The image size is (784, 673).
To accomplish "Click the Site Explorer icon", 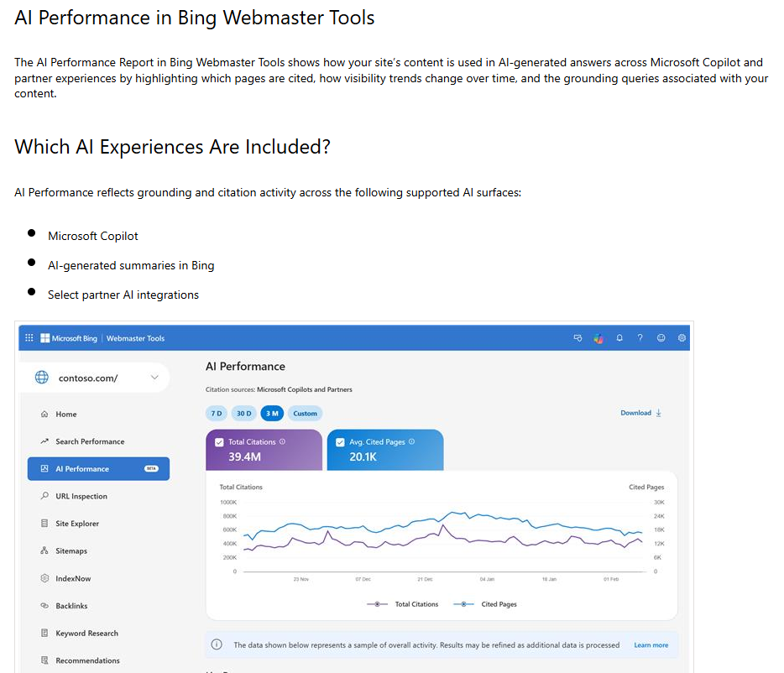I will click(44, 524).
